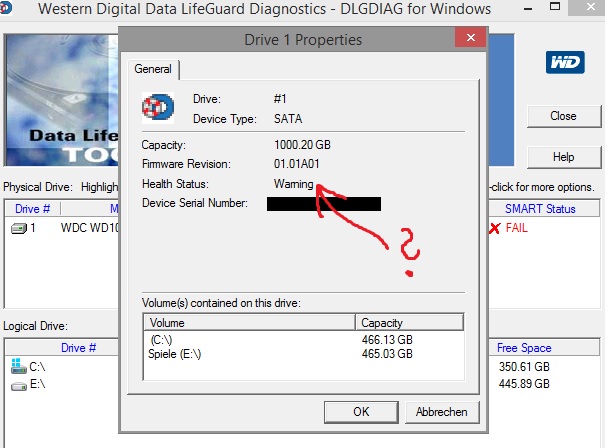Viewport: 611px width, 448px height.
Task: Minimize the DLGDIAG main window
Action: pyautogui.click(x=528, y=8)
